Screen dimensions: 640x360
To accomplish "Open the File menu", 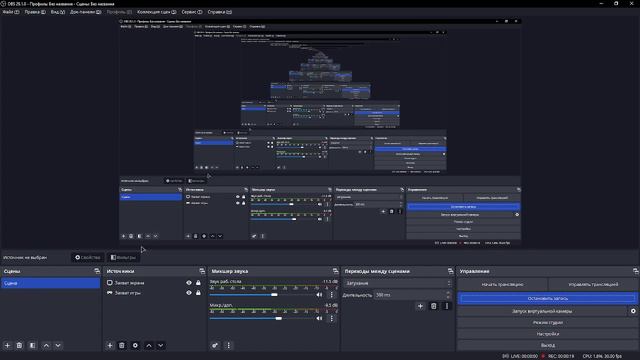I will pyautogui.click(x=11, y=12).
